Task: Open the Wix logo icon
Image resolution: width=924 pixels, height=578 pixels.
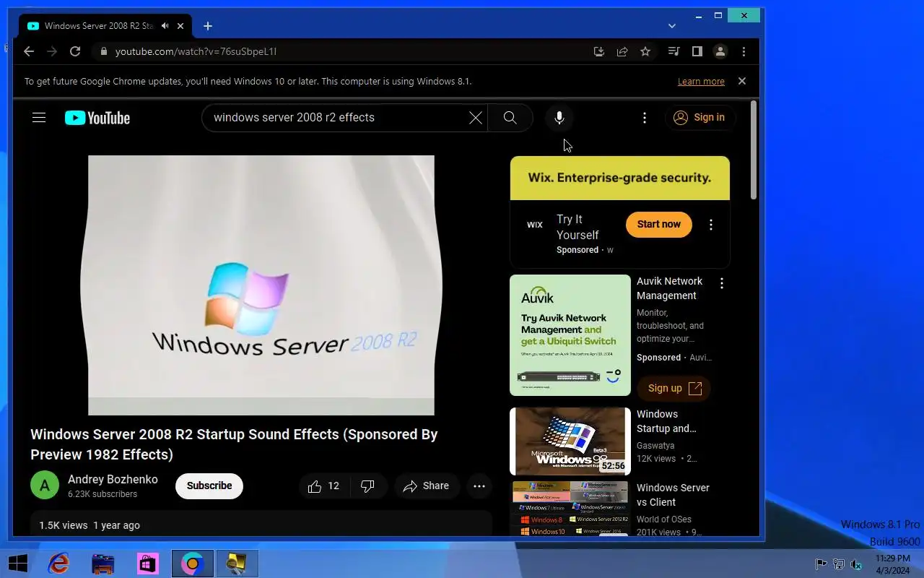Action: click(x=534, y=225)
